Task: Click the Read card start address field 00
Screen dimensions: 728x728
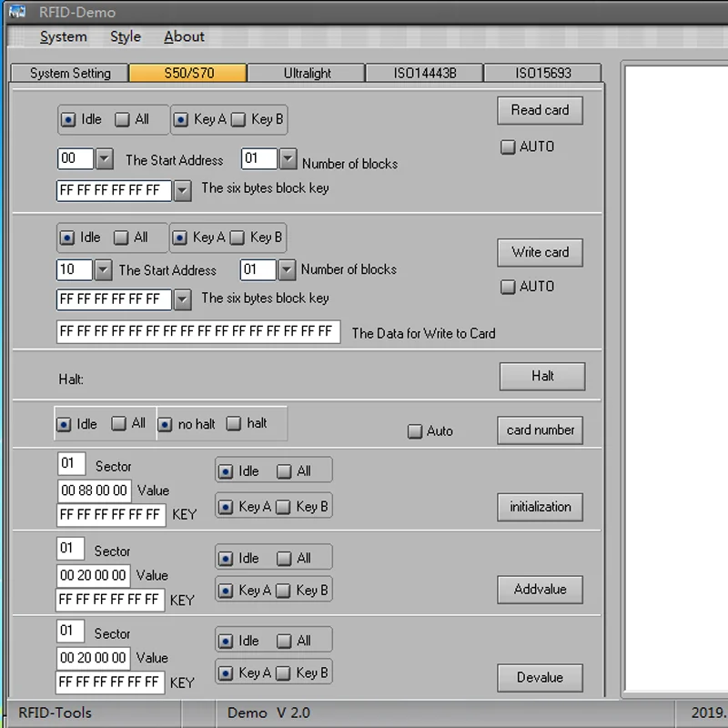Action: [75, 158]
